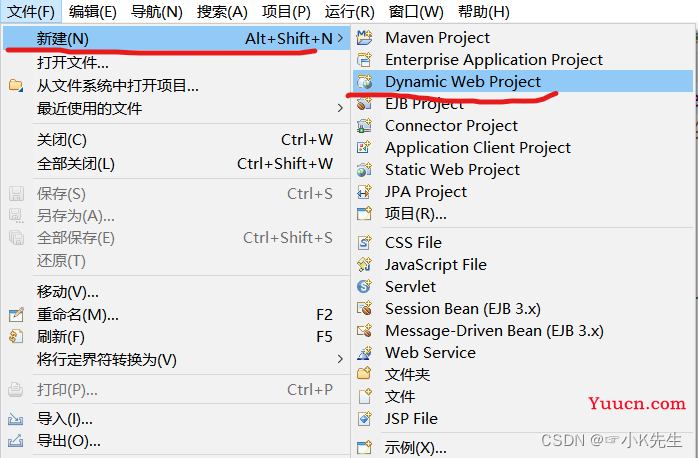698x458 pixels.
Task: Open the 导航(N) menu
Action: pyautogui.click(x=157, y=12)
